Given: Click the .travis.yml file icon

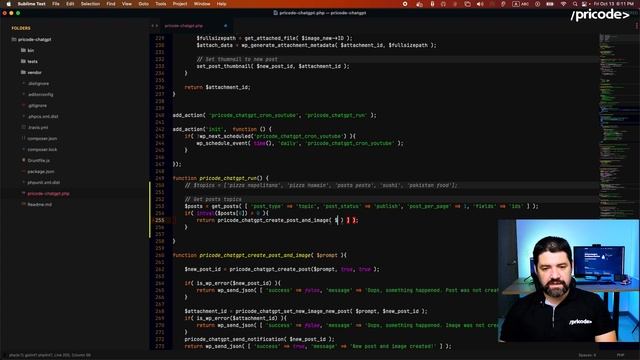Looking at the screenshot, I should click(x=24, y=127).
